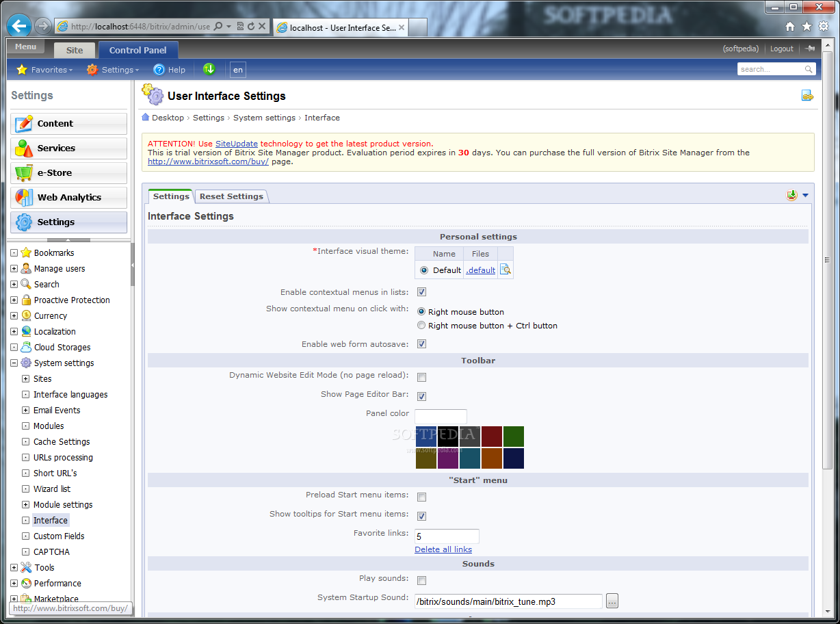840x624 pixels.
Task: Click the Settings gear icon in sidebar
Action: tap(24, 222)
